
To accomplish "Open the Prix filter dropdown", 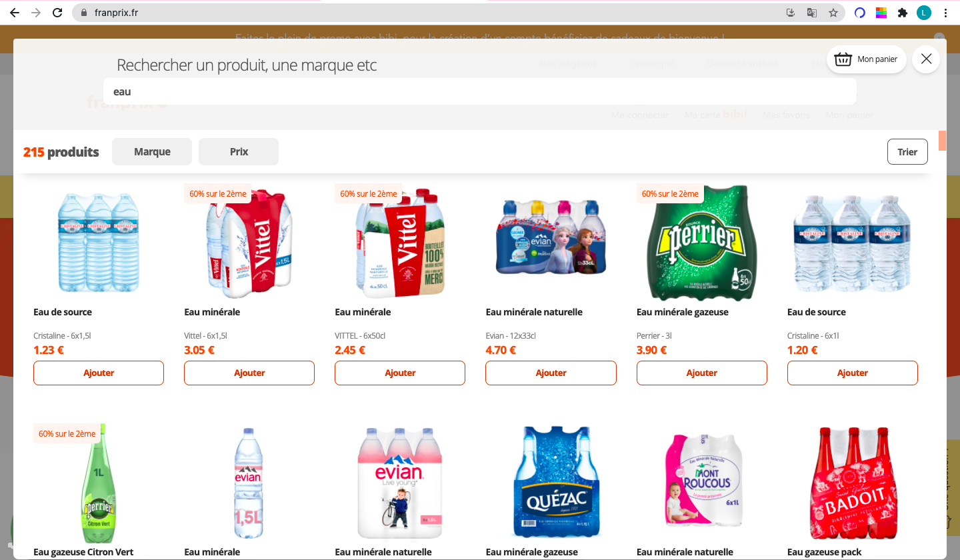I will click(x=239, y=151).
